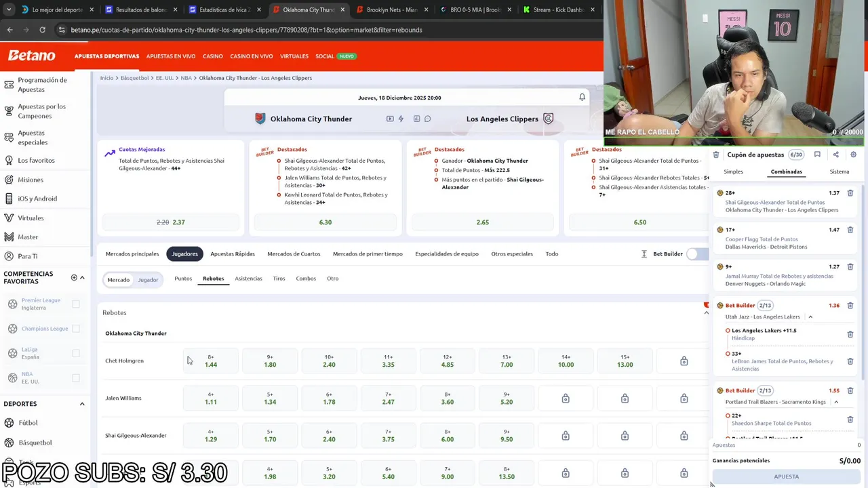Open Apuestas en Vivo in the top menu
The image size is (868, 488).
[x=171, y=56]
